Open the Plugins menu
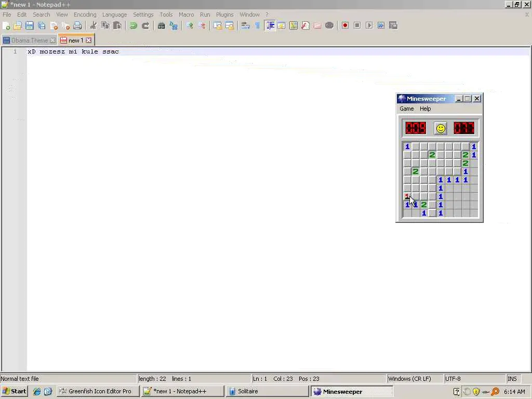The height and width of the screenshot is (399, 532). pyautogui.click(x=224, y=15)
